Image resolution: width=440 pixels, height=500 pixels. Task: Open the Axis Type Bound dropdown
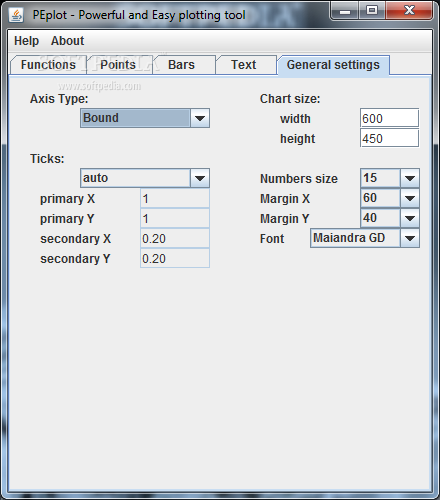[145, 118]
